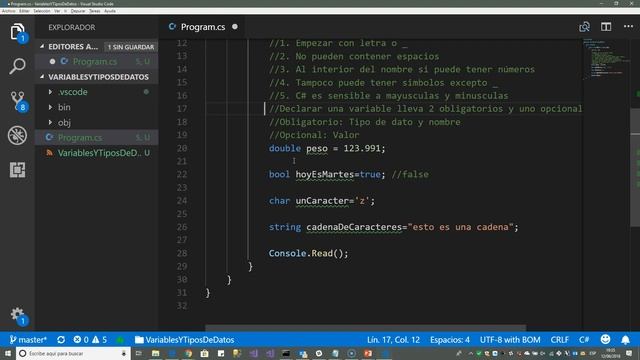Open Windows Start menu
Viewport: 640px width, 360px height.
tap(8, 353)
